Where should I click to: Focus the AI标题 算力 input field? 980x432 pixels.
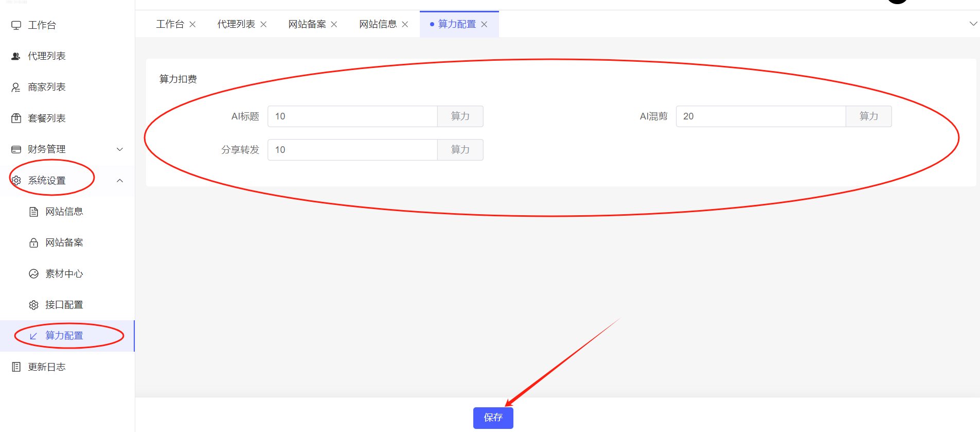click(x=352, y=116)
